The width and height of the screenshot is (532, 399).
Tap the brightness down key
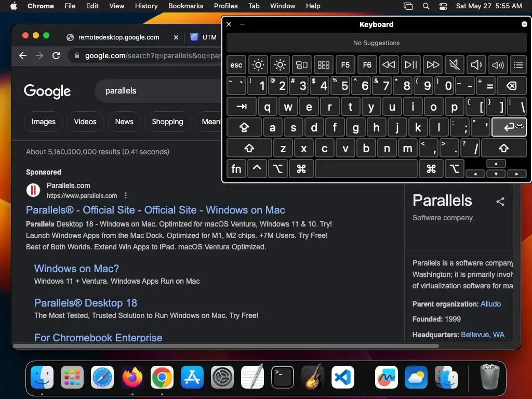pos(258,65)
